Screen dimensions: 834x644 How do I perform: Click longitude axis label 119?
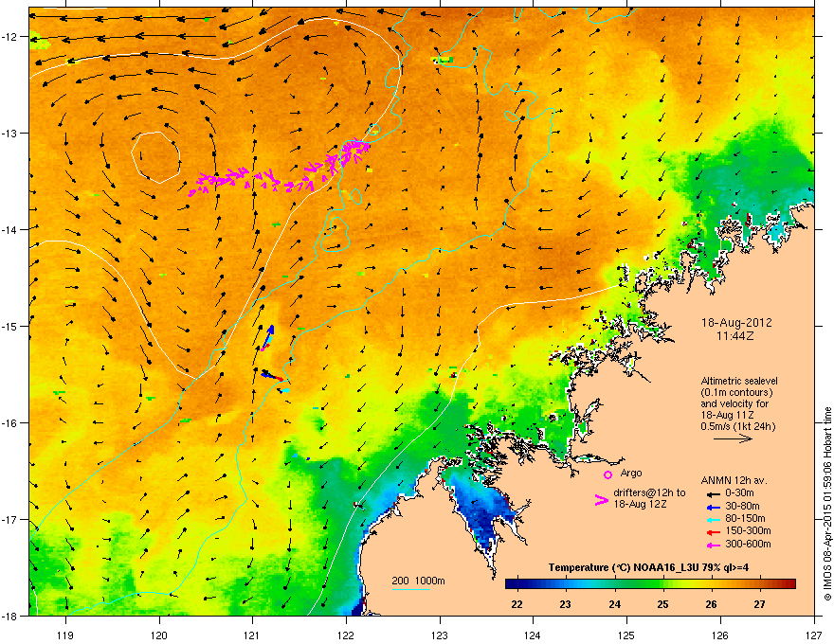[65, 635]
